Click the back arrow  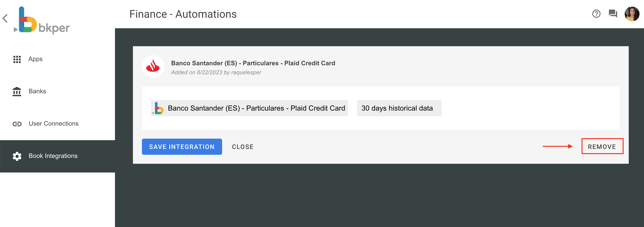click(x=5, y=18)
